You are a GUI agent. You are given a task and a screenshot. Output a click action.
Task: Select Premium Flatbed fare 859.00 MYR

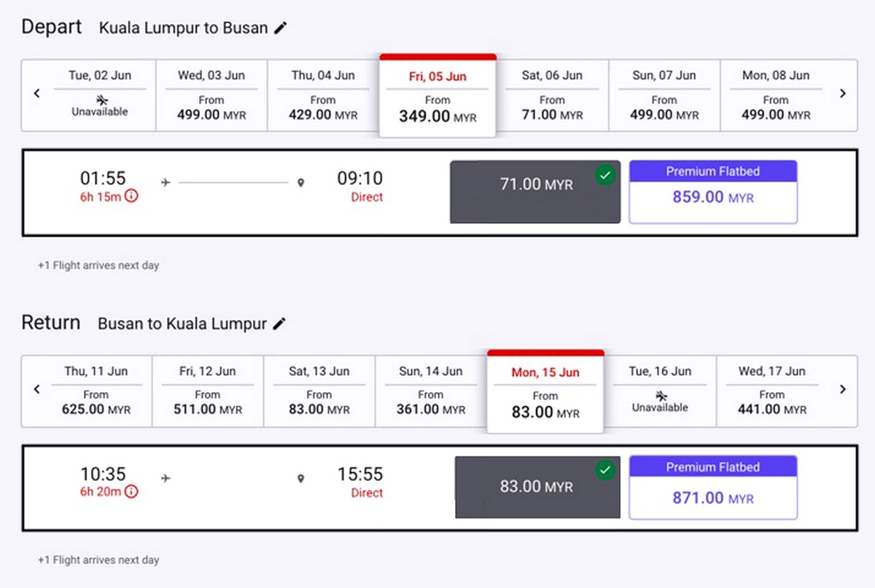pyautogui.click(x=713, y=192)
